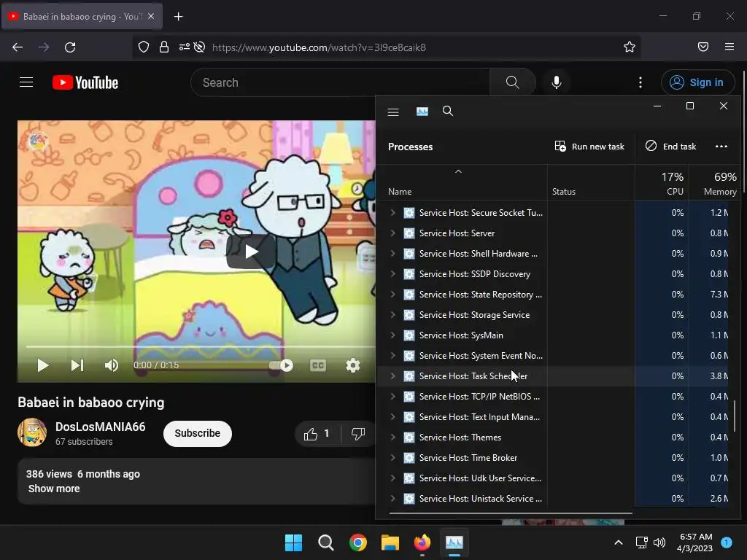
Task: Click DosLosMANIA66 channel avatar
Action: [32, 432]
